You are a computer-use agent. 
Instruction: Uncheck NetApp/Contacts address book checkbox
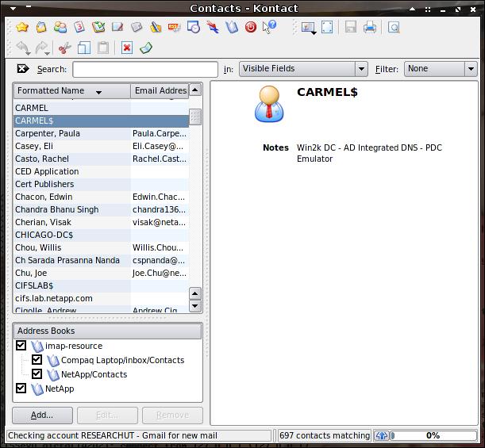tap(37, 373)
